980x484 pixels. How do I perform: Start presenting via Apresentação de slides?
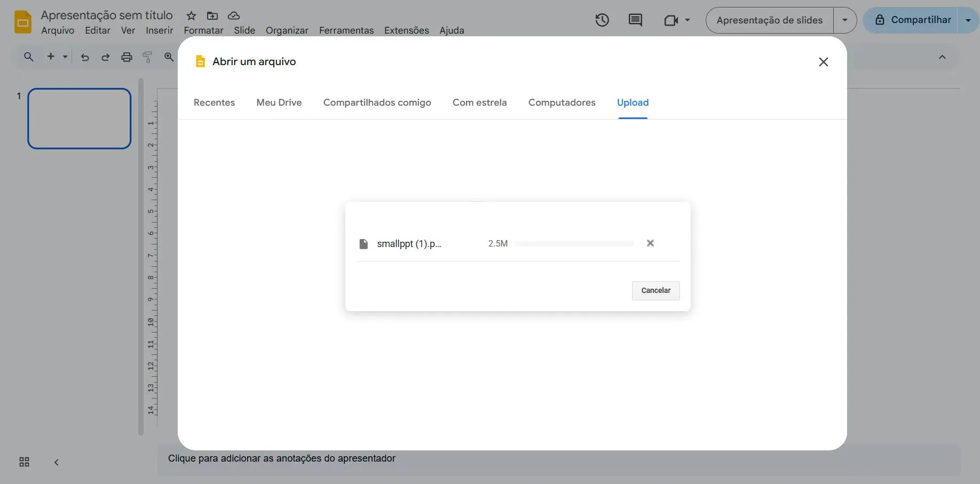tap(769, 20)
